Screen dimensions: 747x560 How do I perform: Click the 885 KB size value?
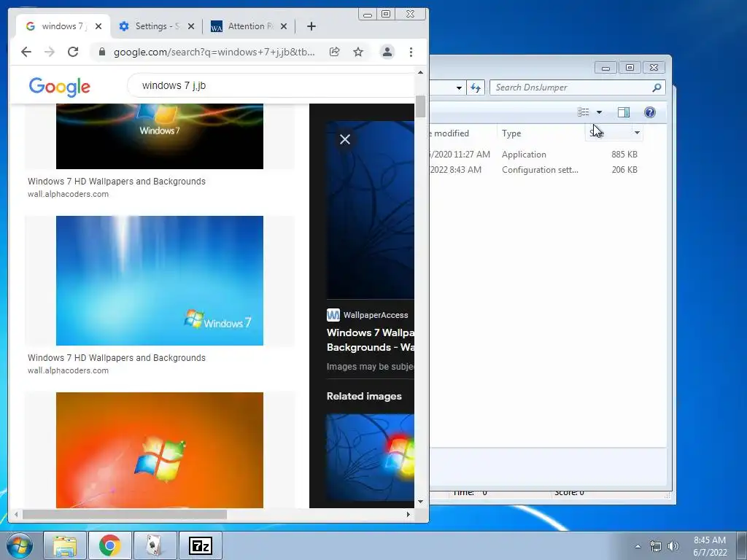(624, 155)
